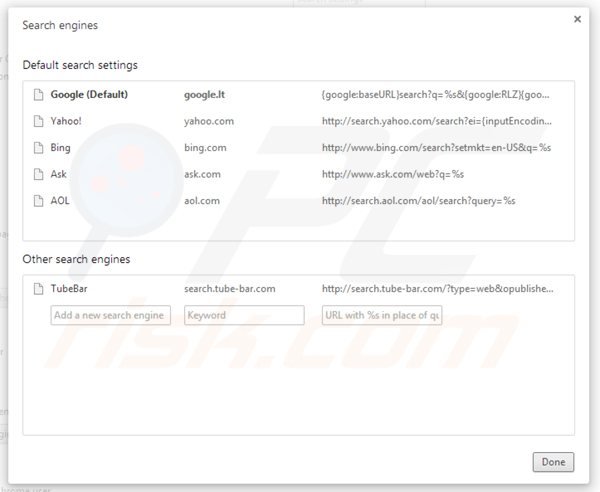Click the www.bing.com search URL
The height and width of the screenshot is (492, 600).
pyautogui.click(x=436, y=148)
